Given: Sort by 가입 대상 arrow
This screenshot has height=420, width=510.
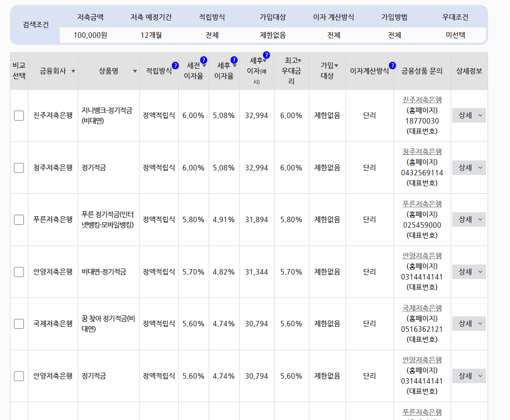Looking at the screenshot, I should (336, 66).
